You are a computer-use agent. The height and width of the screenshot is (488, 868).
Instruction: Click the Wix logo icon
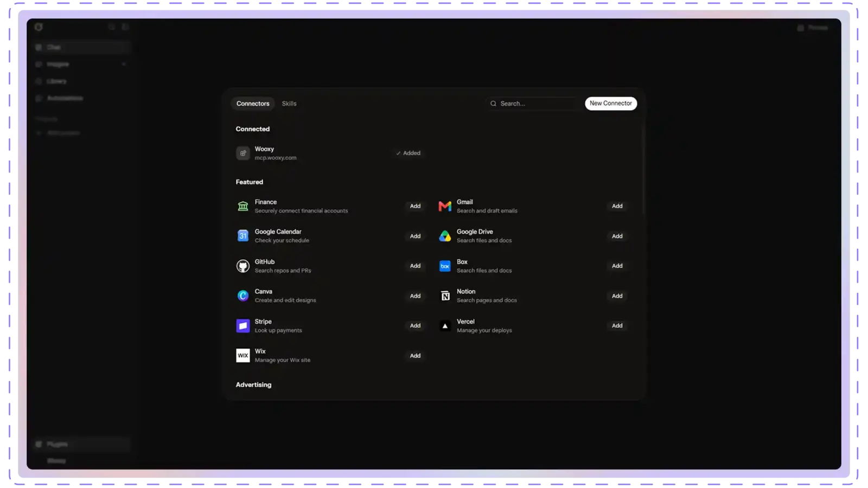pos(242,356)
